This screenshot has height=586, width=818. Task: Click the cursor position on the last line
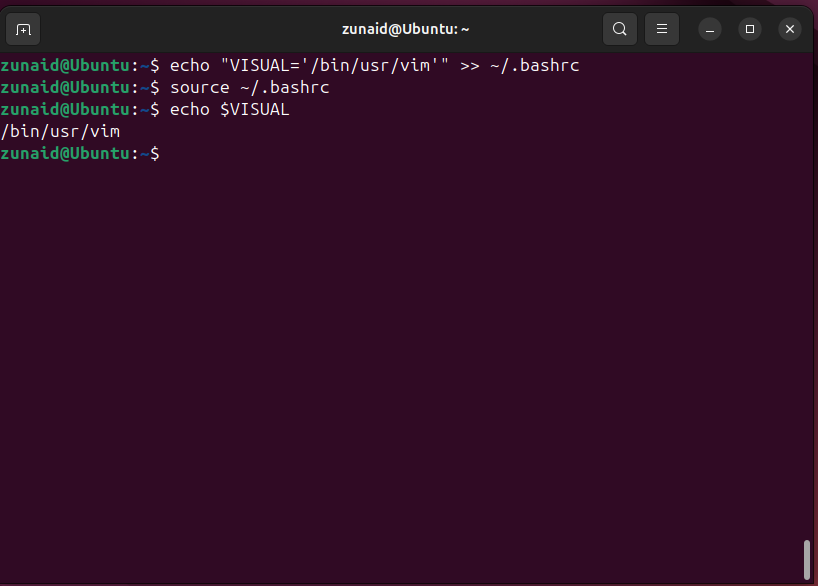170,153
